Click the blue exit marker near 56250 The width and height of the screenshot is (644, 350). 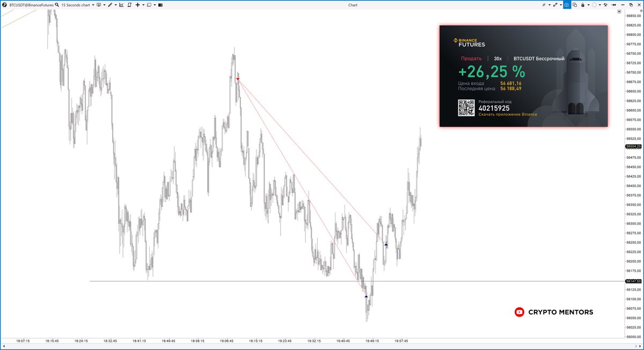click(386, 244)
